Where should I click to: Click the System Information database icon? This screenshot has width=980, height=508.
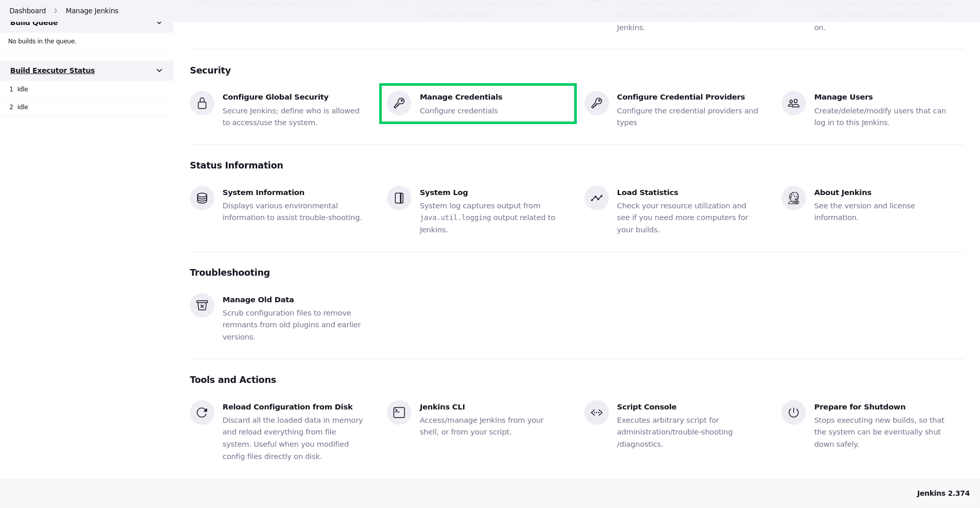[x=202, y=198]
